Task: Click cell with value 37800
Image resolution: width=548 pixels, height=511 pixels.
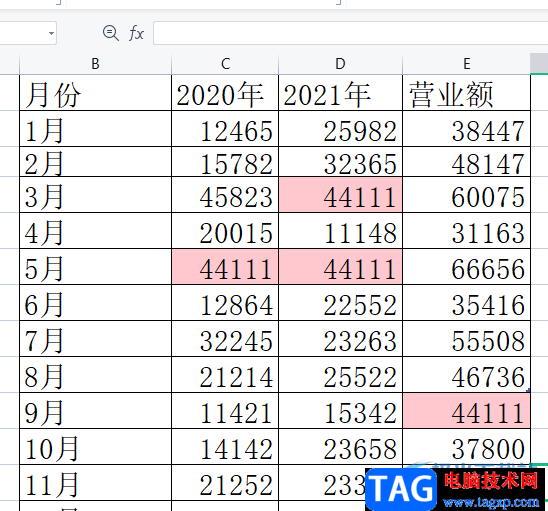Action: coord(467,447)
